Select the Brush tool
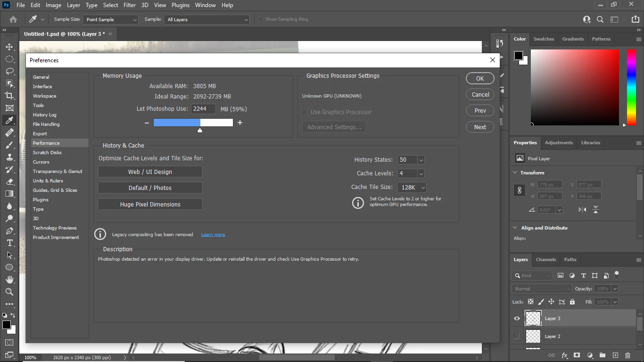The image size is (644, 362). [9, 145]
